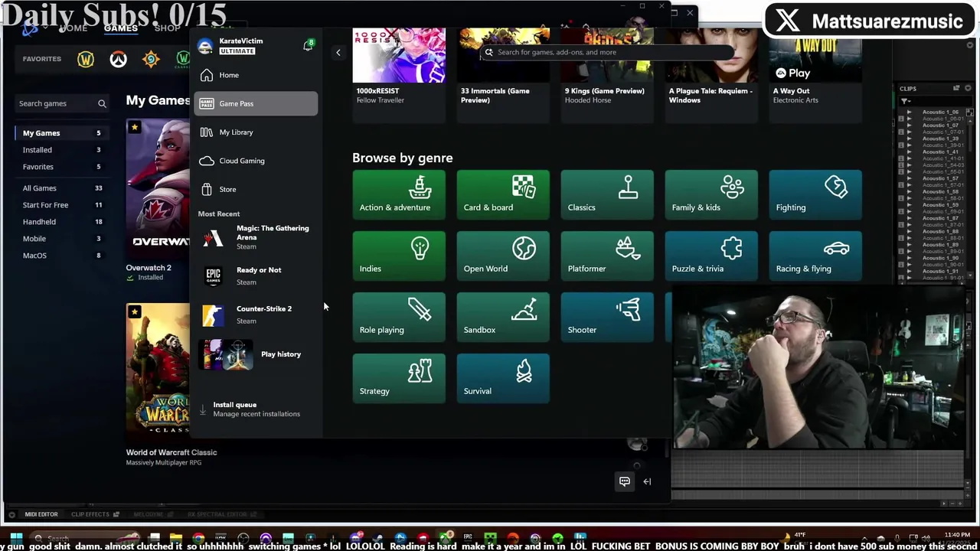Open the Store in the Xbox sidebar
Viewport: 980px width, 551px height.
256,189
